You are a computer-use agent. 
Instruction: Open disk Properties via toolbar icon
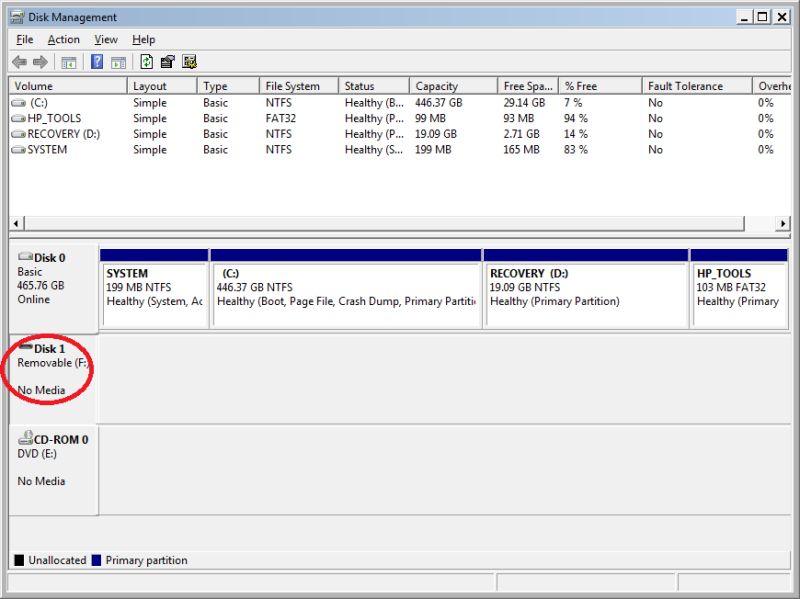pyautogui.click(x=166, y=61)
